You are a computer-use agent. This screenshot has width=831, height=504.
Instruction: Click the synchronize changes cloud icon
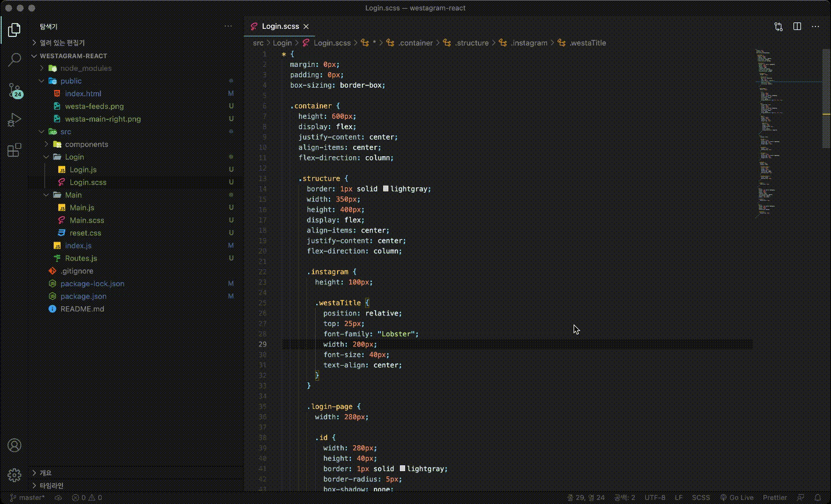click(58, 498)
